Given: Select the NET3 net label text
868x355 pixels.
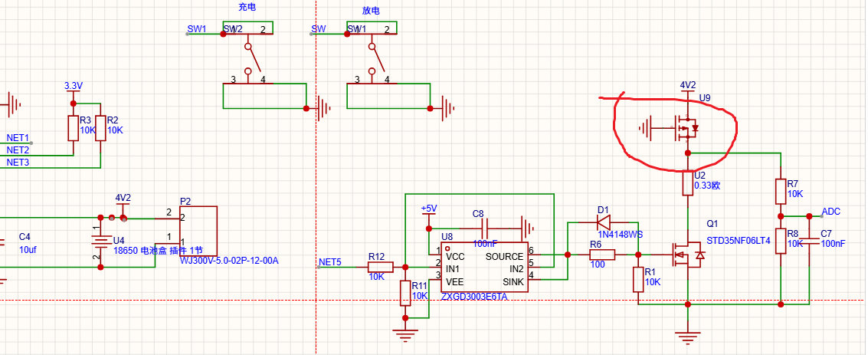Looking at the screenshot, I should tap(18, 162).
